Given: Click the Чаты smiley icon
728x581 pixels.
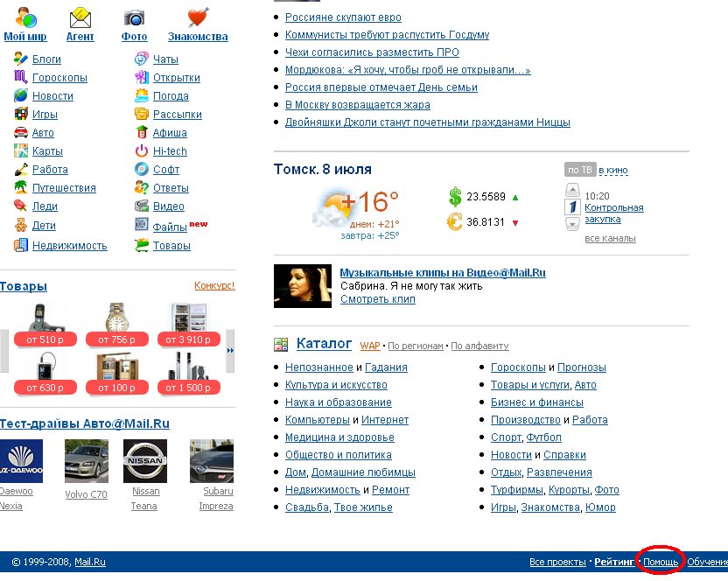Looking at the screenshot, I should pyautogui.click(x=142, y=59).
